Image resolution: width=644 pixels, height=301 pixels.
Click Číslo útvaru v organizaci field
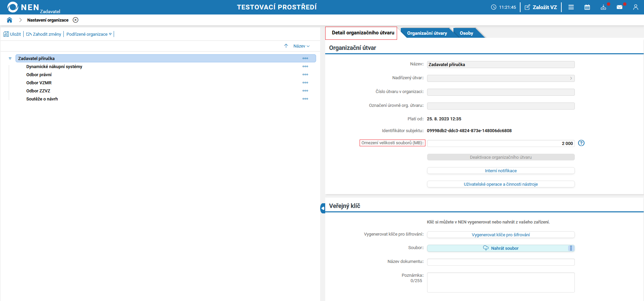501,92
